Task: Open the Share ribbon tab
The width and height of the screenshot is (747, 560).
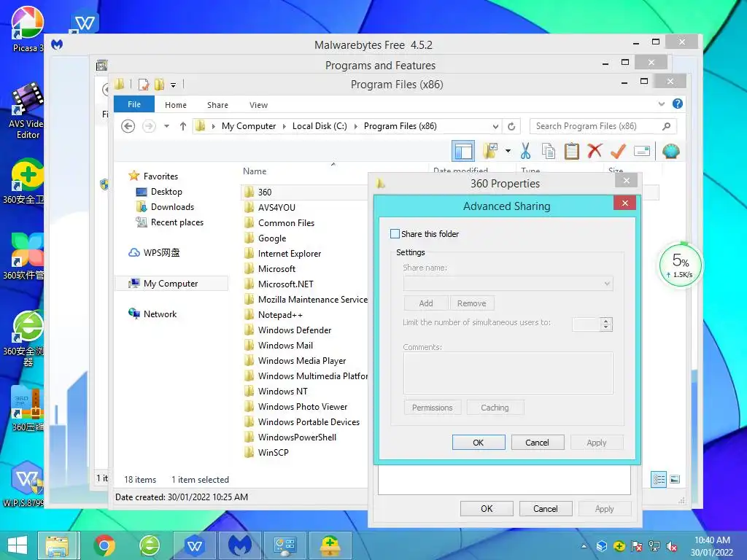Action: 217,105
